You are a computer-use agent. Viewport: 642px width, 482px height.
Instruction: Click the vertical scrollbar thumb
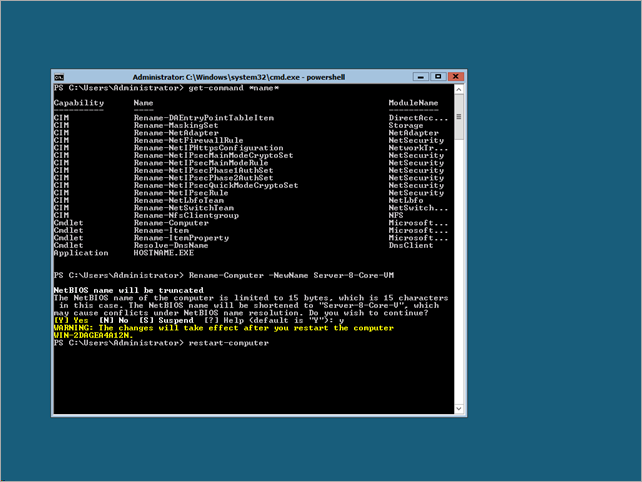coord(459,117)
